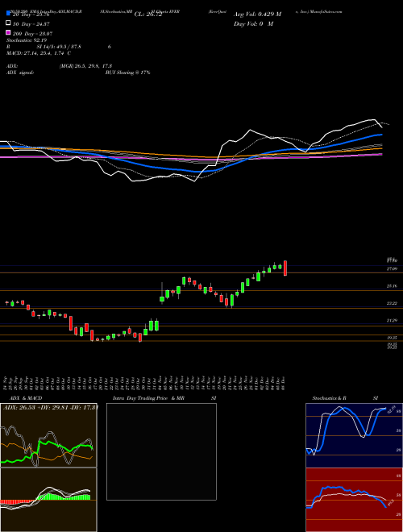
Task: Click the 'Intra Day Trading Price & MR' panel title
Action: pos(148,398)
